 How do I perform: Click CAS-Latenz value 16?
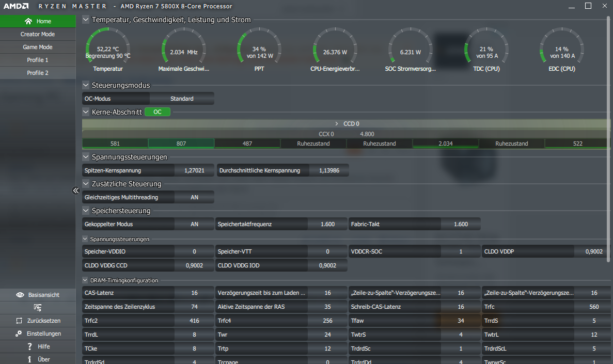pos(194,292)
